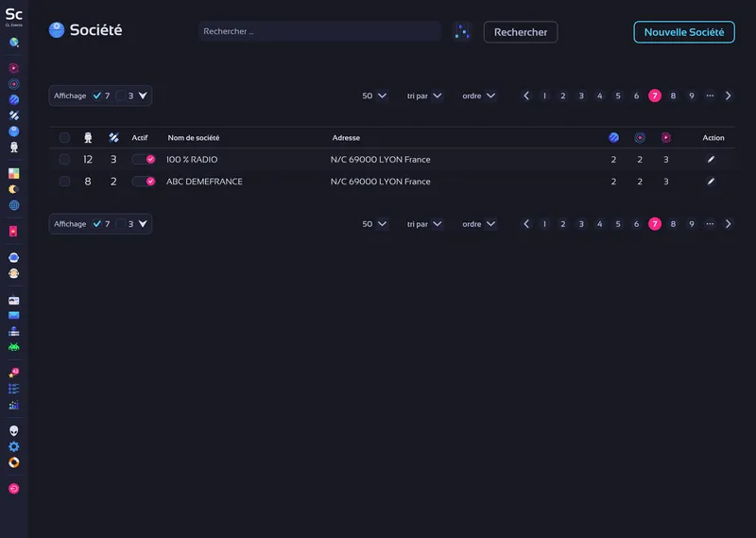The width and height of the screenshot is (756, 538).
Task: Click into the Rechercher search input field
Action: point(319,32)
